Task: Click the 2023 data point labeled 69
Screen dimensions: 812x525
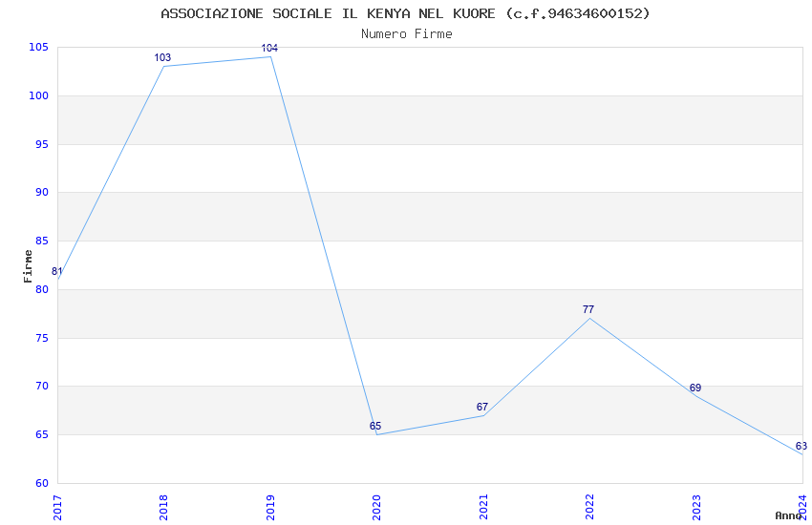Action: [695, 388]
